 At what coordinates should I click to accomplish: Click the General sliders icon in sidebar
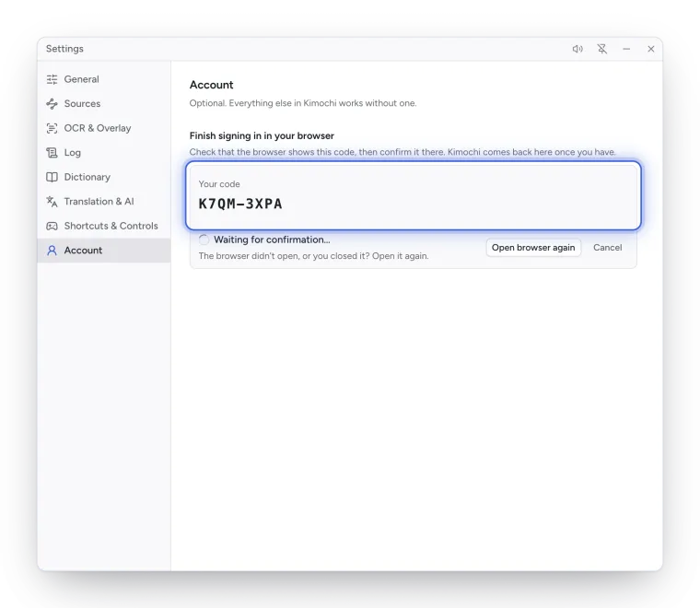tap(52, 79)
